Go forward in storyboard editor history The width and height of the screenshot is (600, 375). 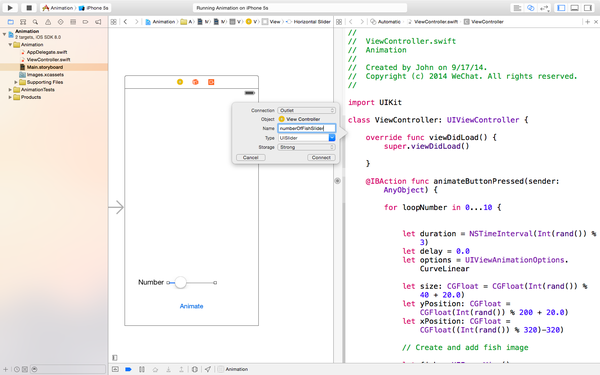136,22
